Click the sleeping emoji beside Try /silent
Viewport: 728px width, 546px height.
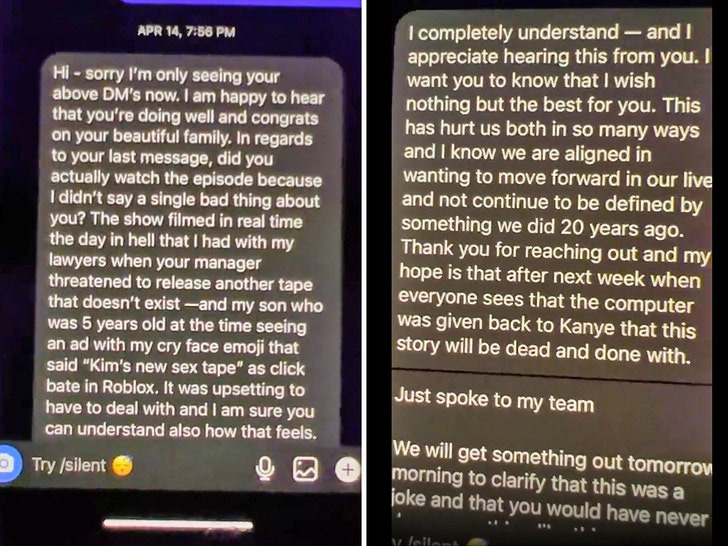(122, 466)
